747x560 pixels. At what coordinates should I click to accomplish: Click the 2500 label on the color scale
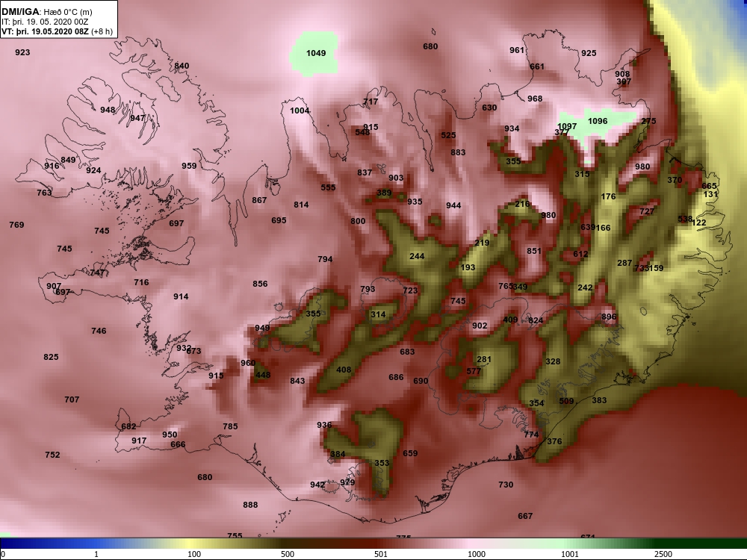point(663,554)
